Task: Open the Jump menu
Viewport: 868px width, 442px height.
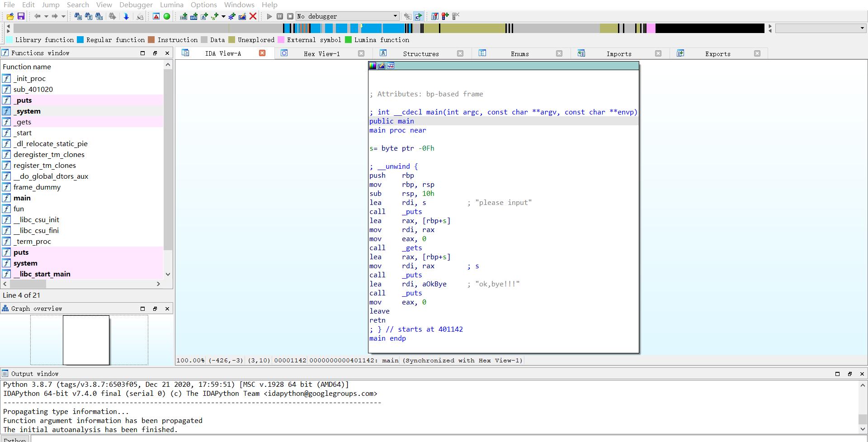Action: click(x=51, y=5)
